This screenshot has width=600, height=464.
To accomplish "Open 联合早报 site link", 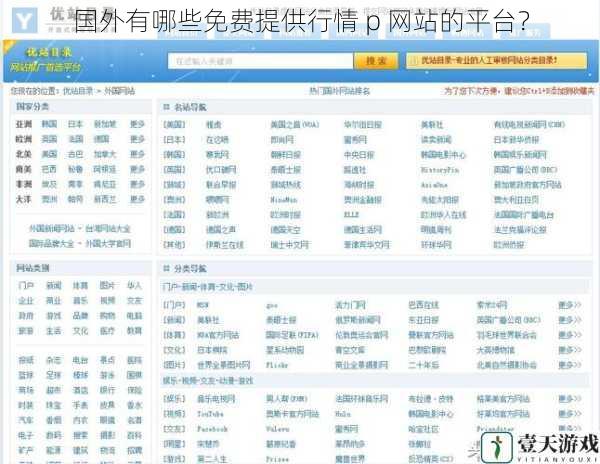I will (221, 185).
